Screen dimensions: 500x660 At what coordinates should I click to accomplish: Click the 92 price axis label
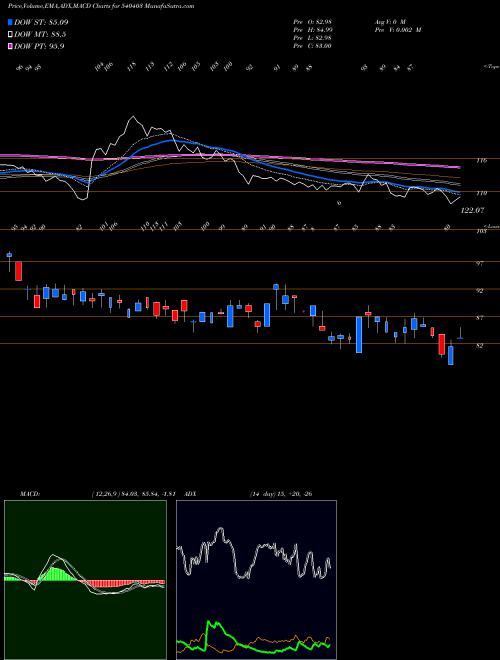pyautogui.click(x=482, y=291)
